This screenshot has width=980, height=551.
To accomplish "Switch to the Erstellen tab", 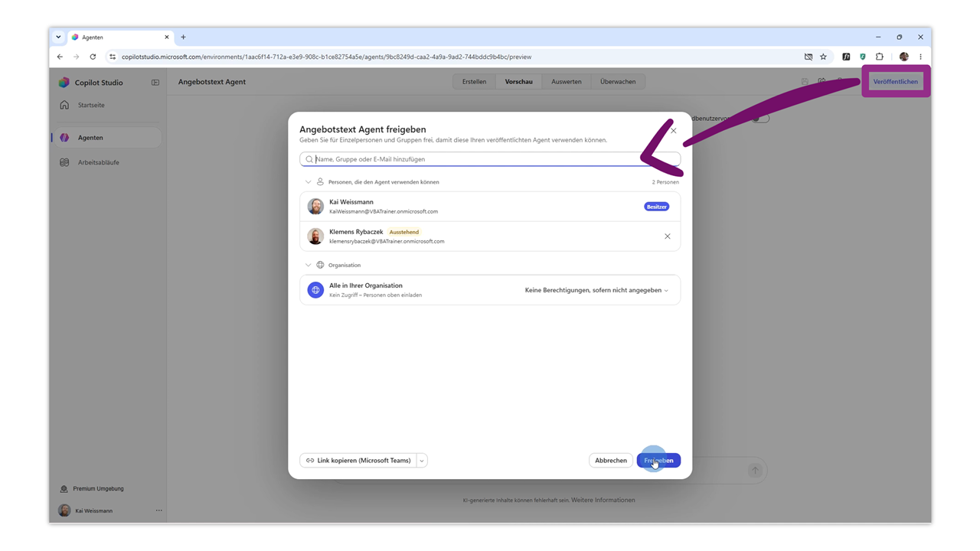I will tap(474, 82).
